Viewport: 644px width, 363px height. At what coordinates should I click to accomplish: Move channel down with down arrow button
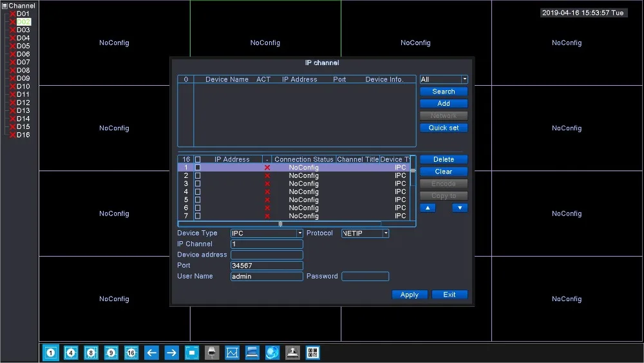point(460,208)
